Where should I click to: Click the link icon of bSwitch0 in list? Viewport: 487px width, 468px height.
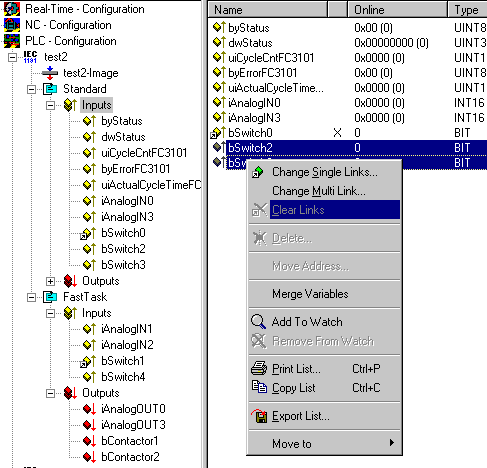pyautogui.click(x=218, y=133)
